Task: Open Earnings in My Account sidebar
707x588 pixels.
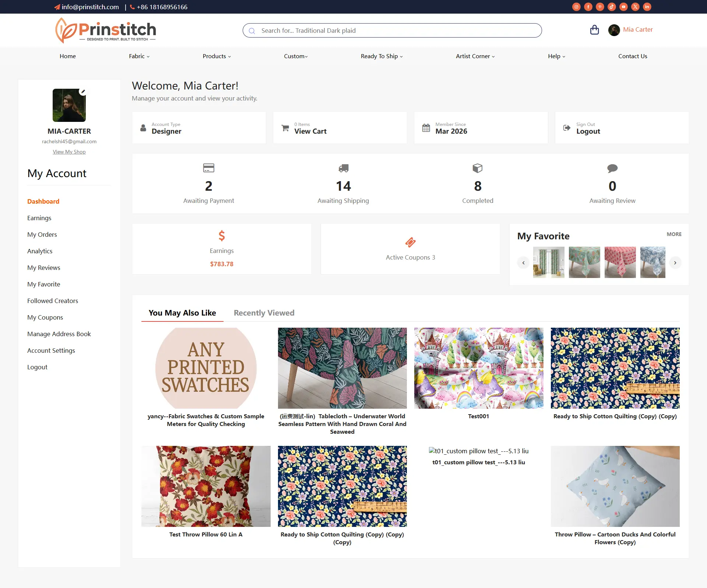Action: point(39,218)
